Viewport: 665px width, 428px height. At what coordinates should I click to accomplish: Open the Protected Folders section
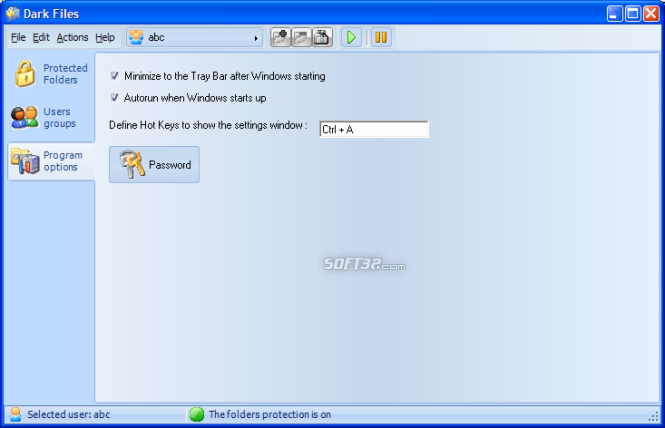(x=65, y=74)
